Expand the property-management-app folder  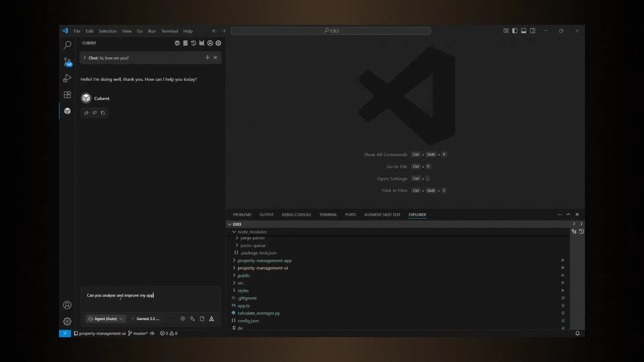point(234,260)
